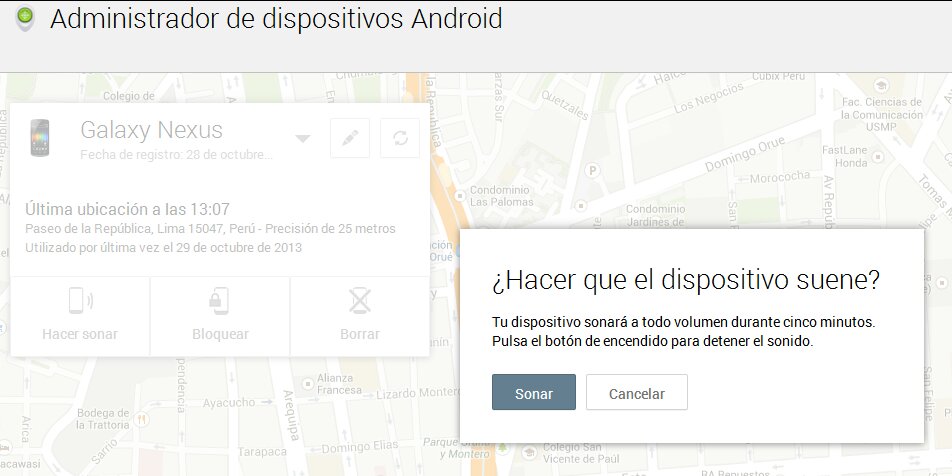The width and height of the screenshot is (952, 476).
Task: Select the Galaxy Nexus phone thumbnail
Action: (x=40, y=137)
